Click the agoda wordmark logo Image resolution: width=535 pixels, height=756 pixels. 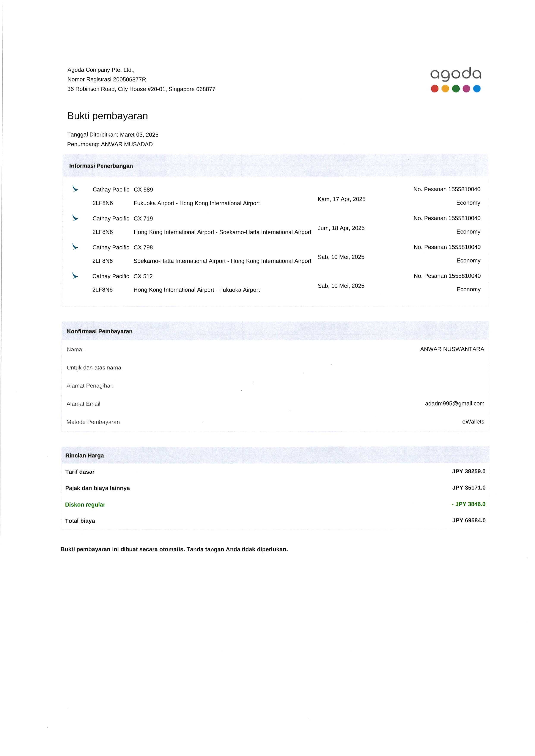(456, 74)
